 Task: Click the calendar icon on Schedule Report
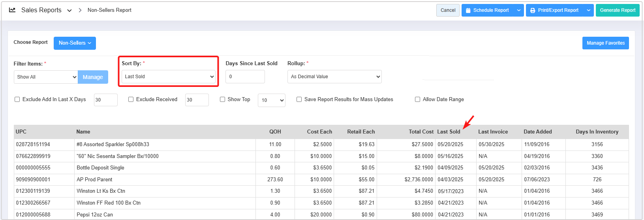[x=468, y=10]
